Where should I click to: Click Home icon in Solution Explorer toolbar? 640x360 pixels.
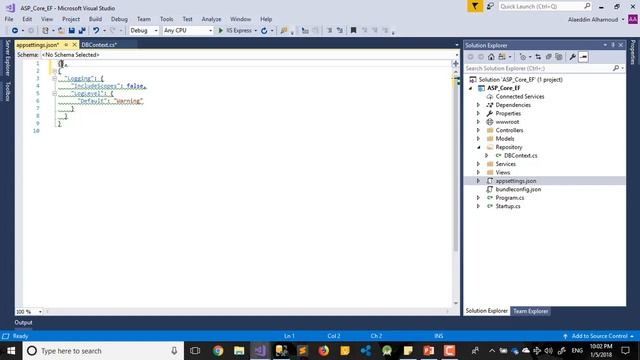point(491,57)
